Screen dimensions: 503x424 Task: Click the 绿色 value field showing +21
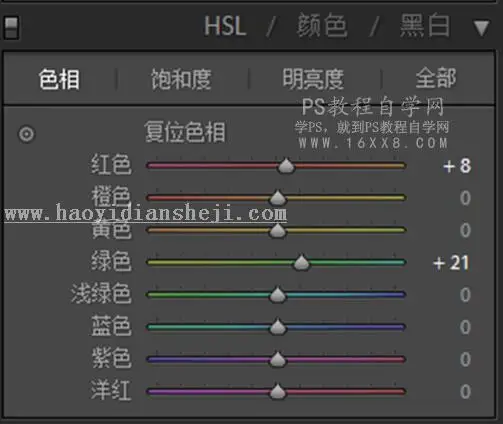click(451, 263)
